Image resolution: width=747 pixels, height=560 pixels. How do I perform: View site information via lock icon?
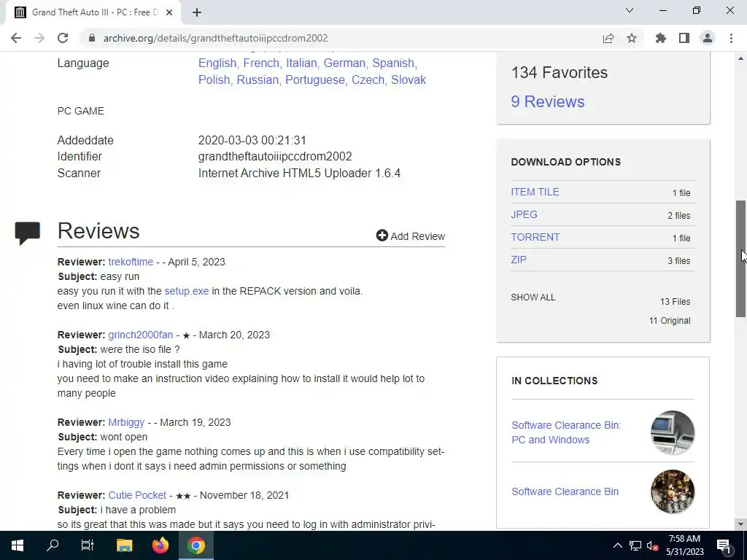tap(92, 38)
